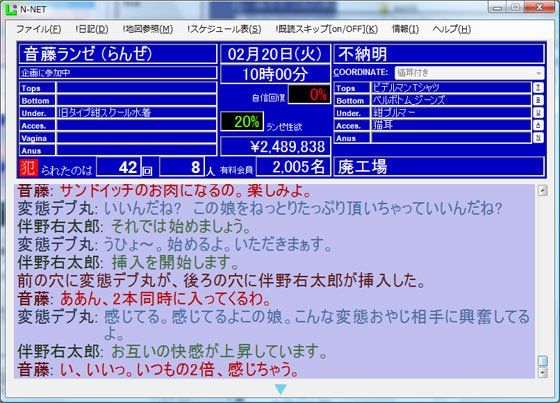Viewport: 560px width, 403px height.
Task: Open the ヘルプ(H) menu
Action: coord(451,29)
